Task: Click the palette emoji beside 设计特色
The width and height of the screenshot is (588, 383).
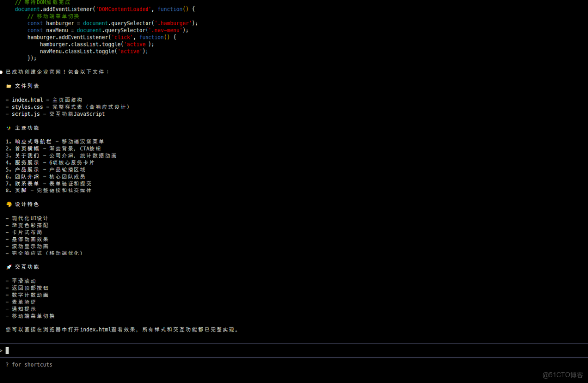Action: [x=9, y=204]
